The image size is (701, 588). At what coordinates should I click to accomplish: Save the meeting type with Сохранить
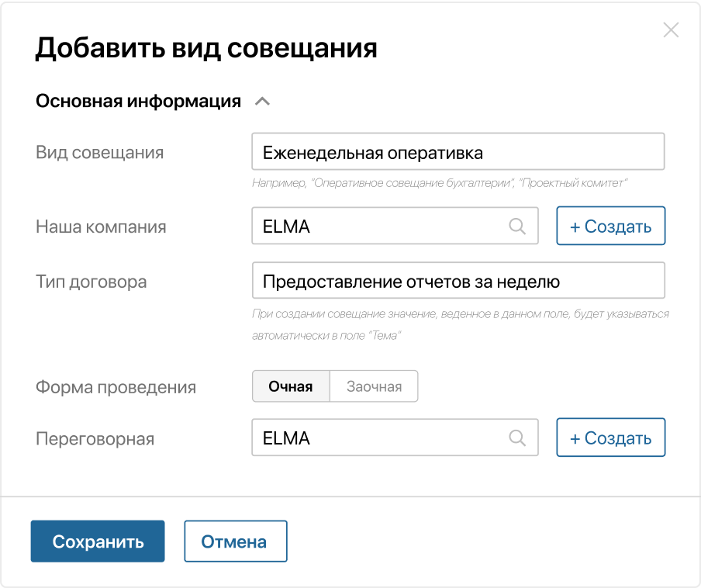(97, 541)
